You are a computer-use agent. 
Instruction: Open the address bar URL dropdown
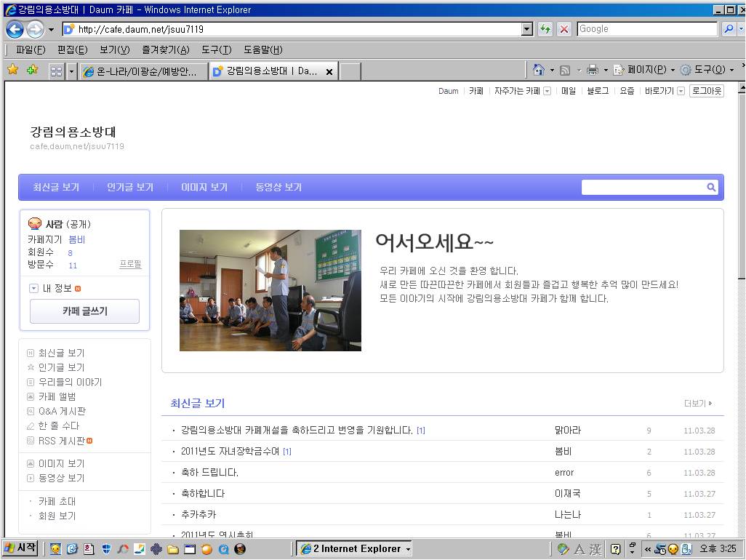click(x=527, y=29)
